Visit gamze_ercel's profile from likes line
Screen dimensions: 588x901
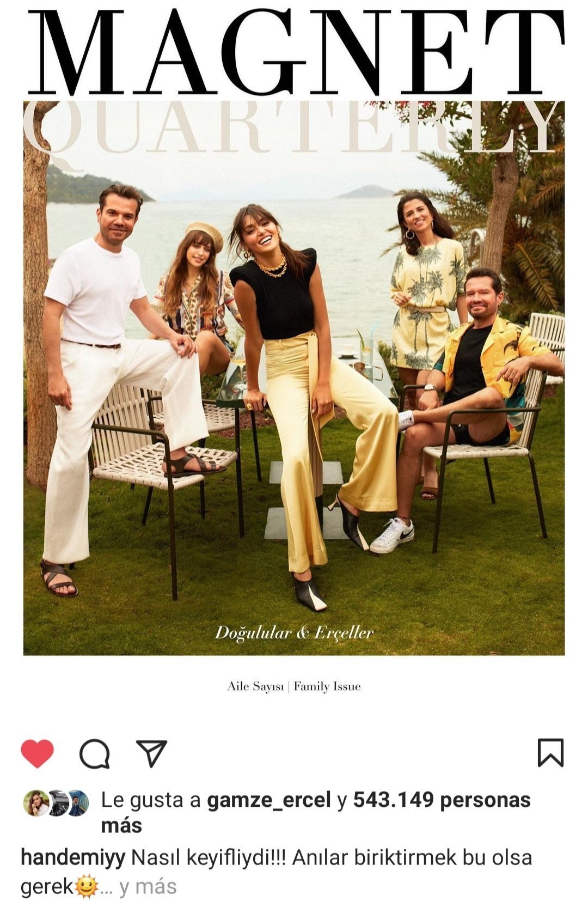point(269,800)
